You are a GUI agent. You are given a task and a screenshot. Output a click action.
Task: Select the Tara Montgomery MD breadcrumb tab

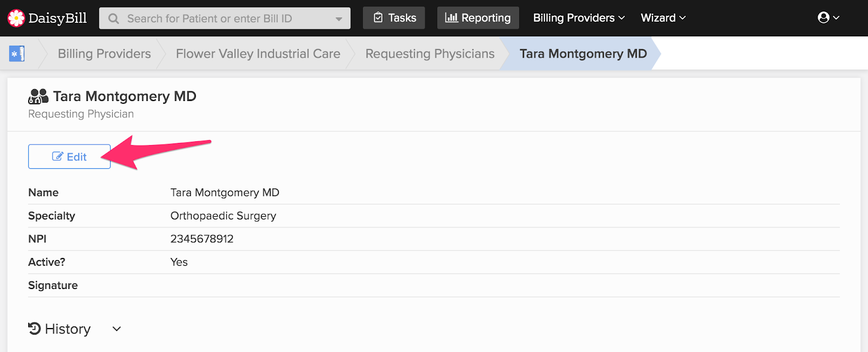(583, 54)
